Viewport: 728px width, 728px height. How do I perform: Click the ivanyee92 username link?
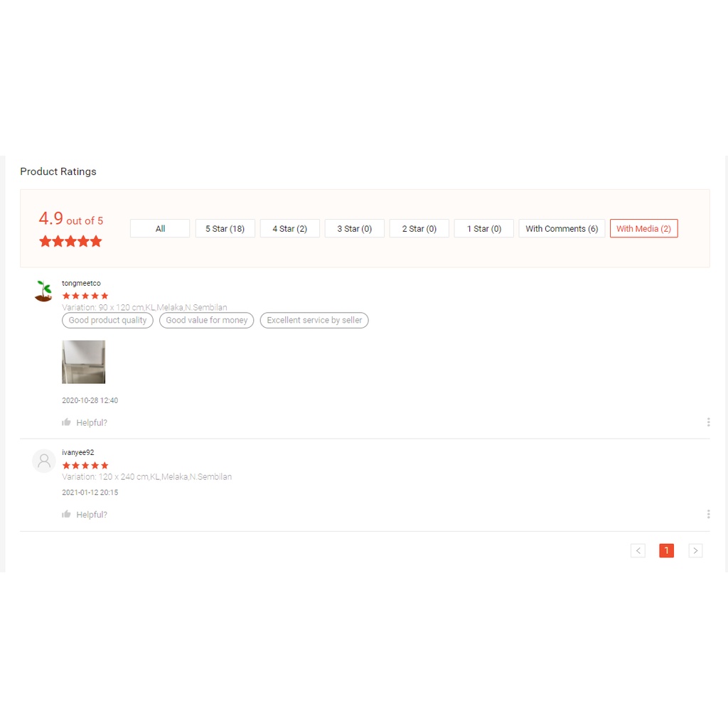[78, 452]
